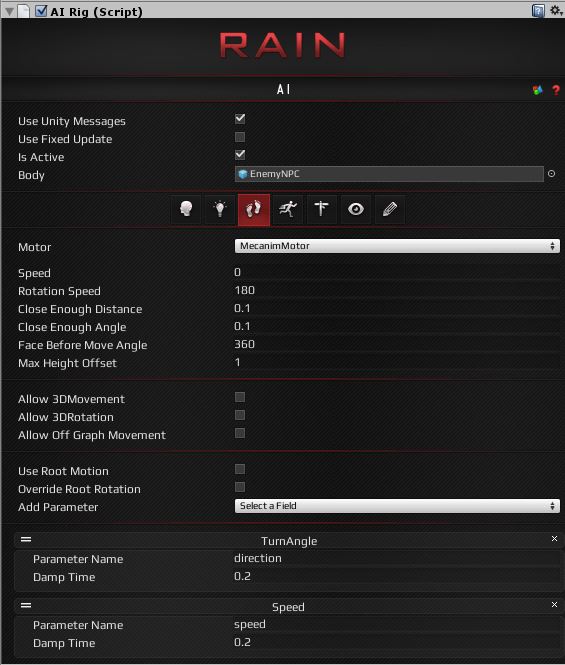The width and height of the screenshot is (565, 665).
Task: Click the colorful icon beside red help
Action: click(537, 90)
